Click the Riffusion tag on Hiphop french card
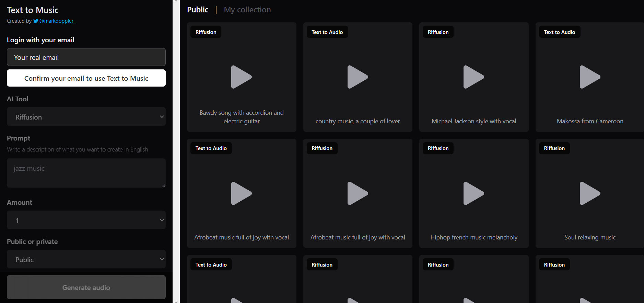The image size is (644, 303). pos(438,148)
